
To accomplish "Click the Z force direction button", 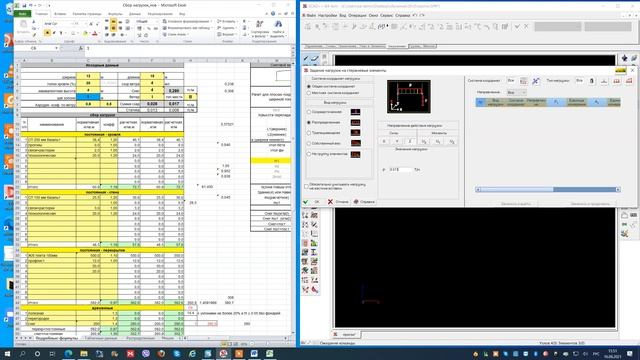I will pyautogui.click(x=410, y=141).
